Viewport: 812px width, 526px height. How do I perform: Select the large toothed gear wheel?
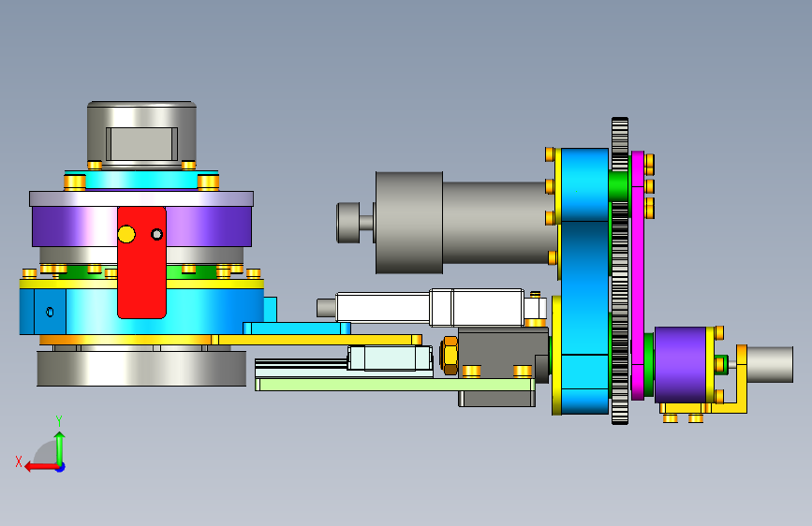[620, 270]
